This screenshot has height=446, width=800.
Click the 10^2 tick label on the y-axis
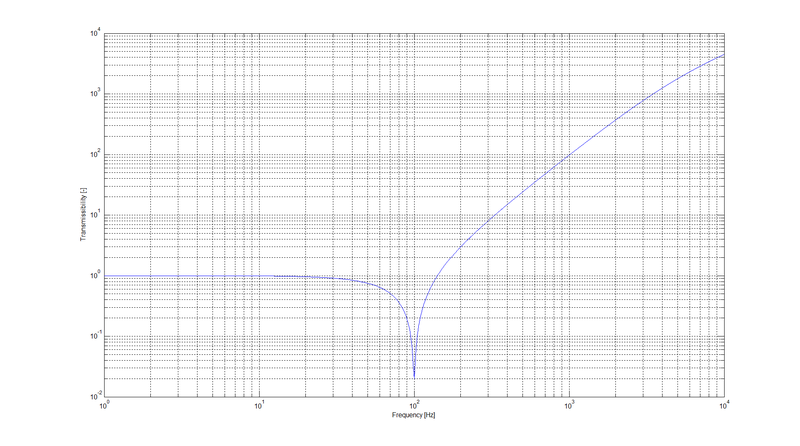coord(93,155)
